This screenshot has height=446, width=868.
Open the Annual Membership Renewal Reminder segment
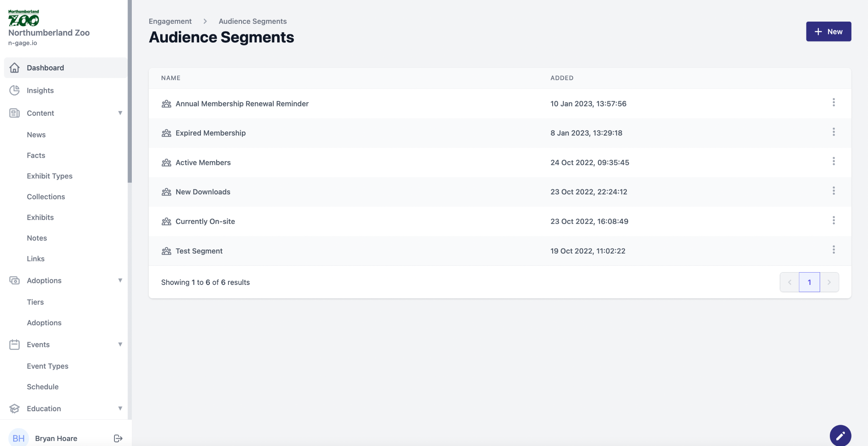tap(242, 104)
